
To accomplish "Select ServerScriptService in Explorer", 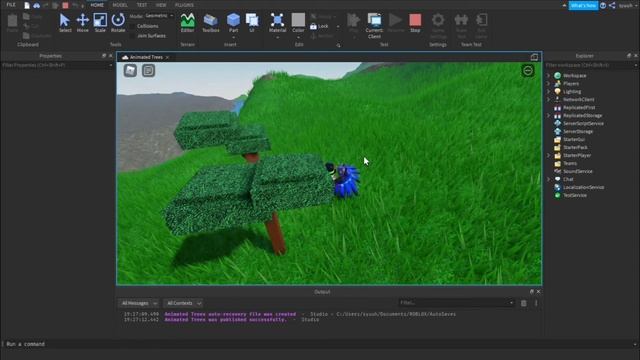I will point(583,124).
